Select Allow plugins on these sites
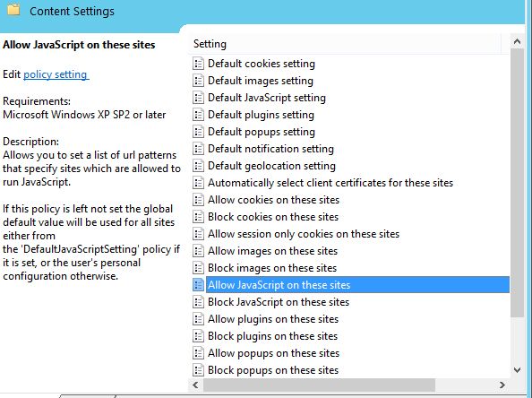This screenshot has height=398, width=532. [x=273, y=319]
